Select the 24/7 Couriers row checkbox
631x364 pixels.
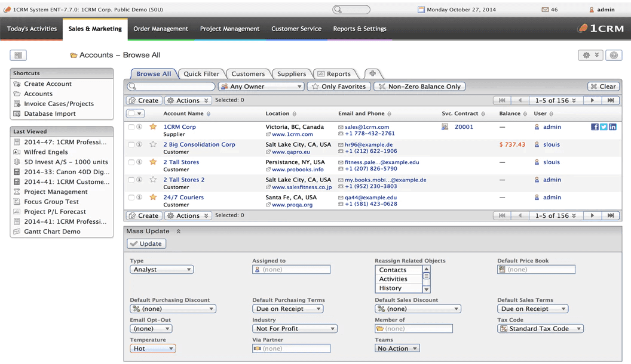pos(131,198)
